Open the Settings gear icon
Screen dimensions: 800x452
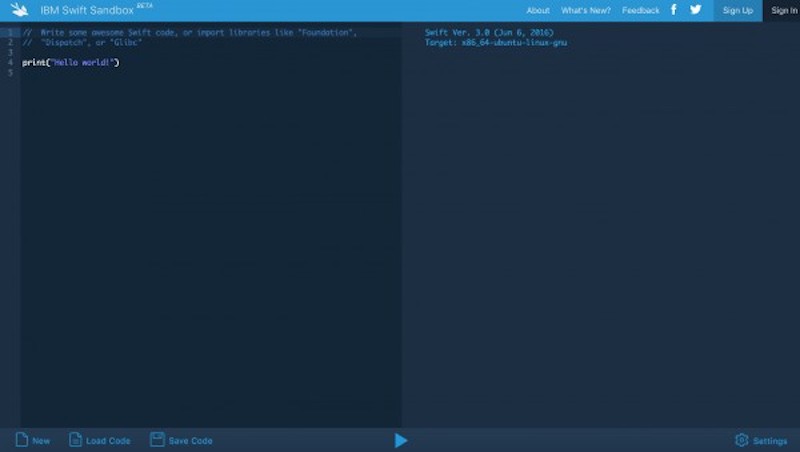click(x=741, y=440)
